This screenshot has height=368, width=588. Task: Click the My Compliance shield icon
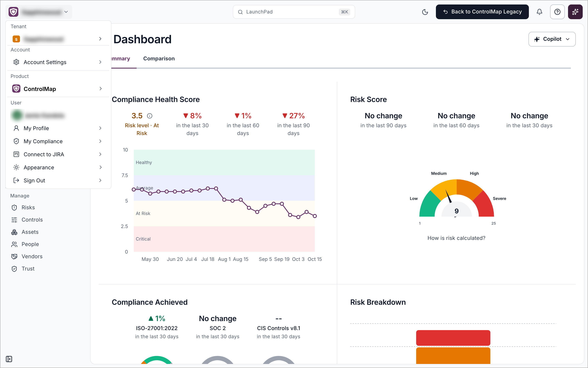pos(16,141)
